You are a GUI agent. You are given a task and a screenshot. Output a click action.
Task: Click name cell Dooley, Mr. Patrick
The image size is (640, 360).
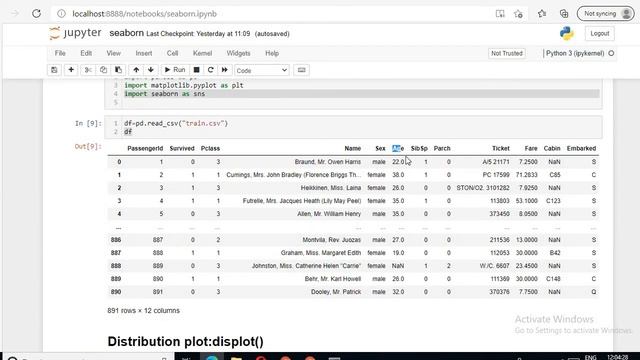(336, 292)
